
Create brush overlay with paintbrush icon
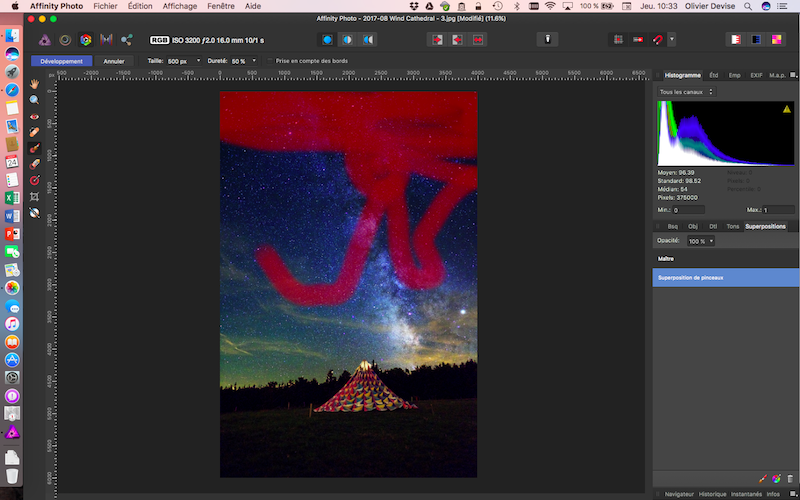(763, 479)
